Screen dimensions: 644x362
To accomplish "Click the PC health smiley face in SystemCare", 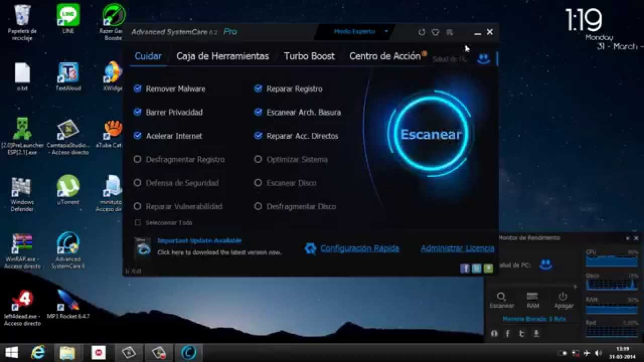I will [x=484, y=59].
